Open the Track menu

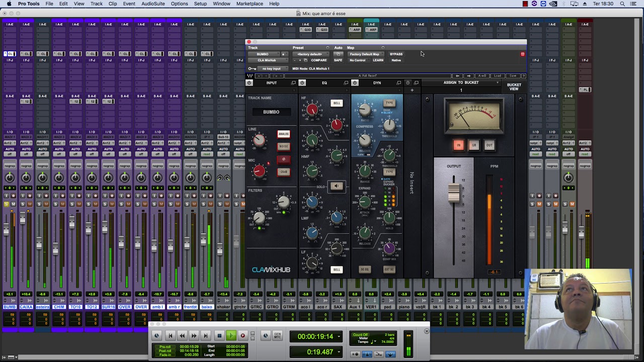point(97,4)
